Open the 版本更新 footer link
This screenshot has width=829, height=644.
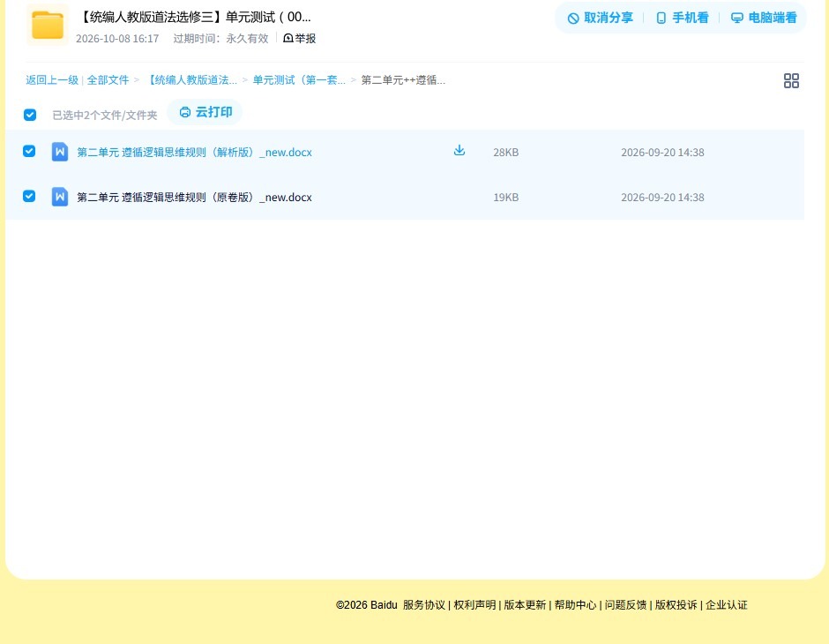click(525, 605)
